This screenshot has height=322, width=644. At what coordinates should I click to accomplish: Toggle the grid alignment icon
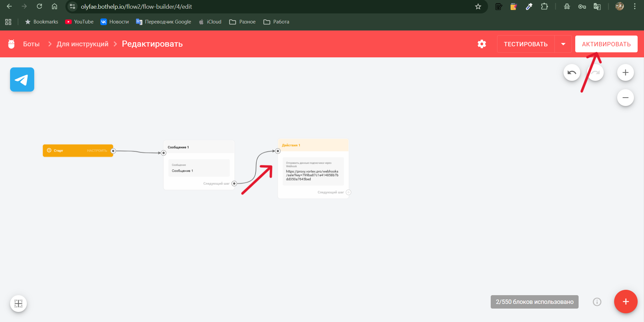point(18,304)
